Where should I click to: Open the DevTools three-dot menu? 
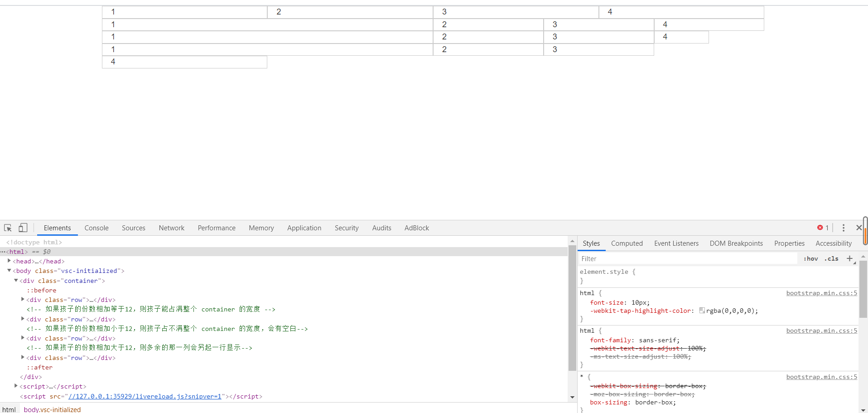(x=843, y=228)
